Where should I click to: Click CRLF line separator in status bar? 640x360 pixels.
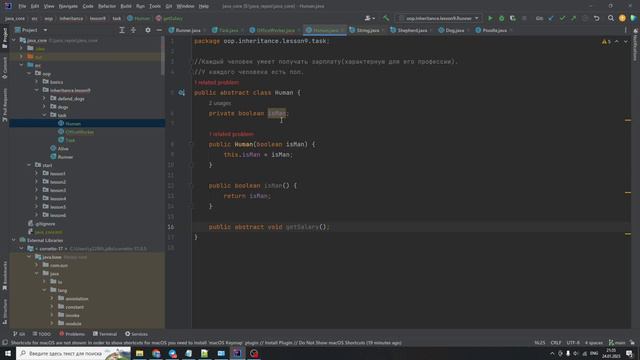coord(556,343)
